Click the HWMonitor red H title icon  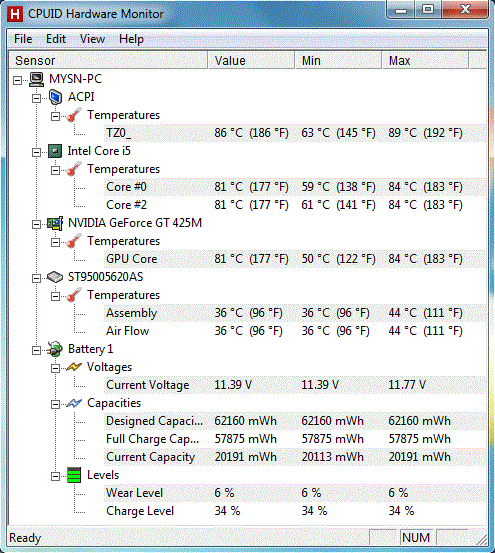tap(15, 14)
